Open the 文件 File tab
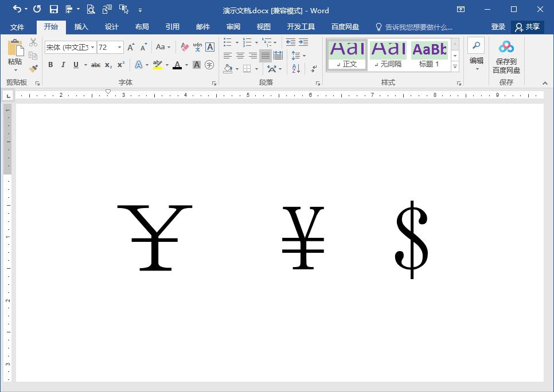This screenshot has width=554, height=392. click(17, 27)
